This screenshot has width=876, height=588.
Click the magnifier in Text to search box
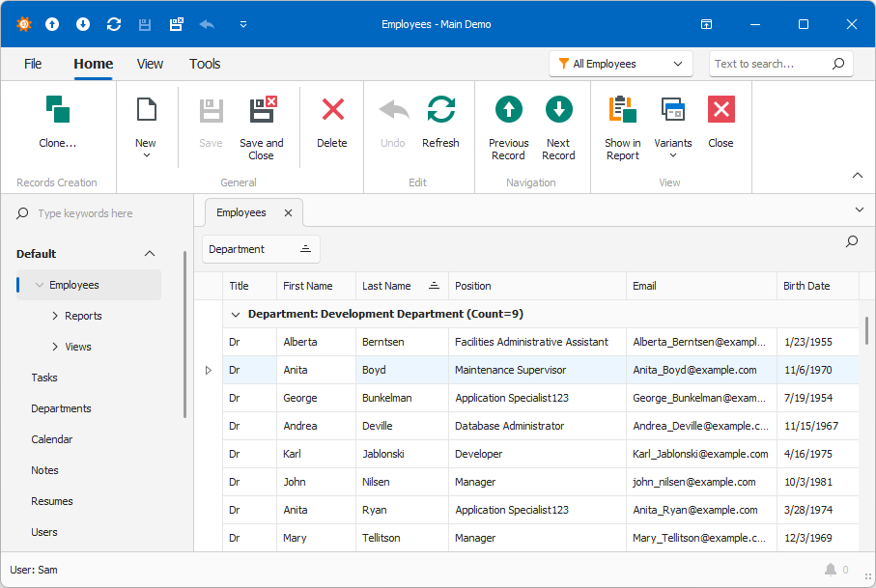point(838,64)
